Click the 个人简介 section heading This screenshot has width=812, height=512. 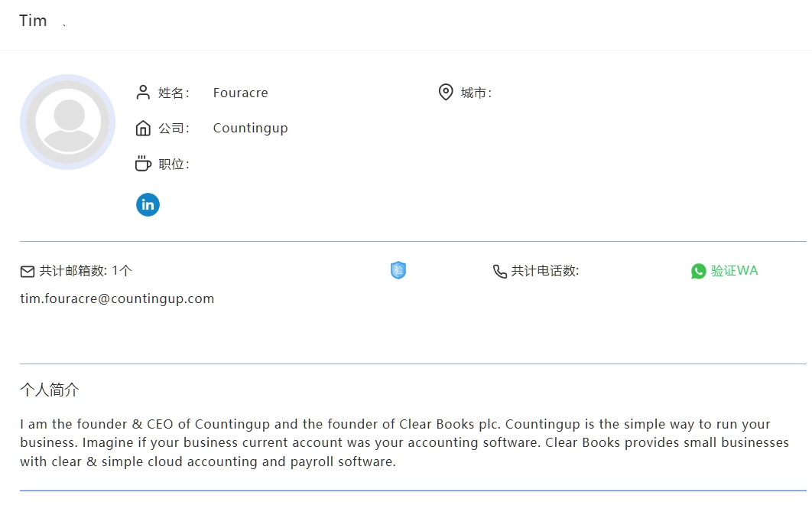pos(49,390)
